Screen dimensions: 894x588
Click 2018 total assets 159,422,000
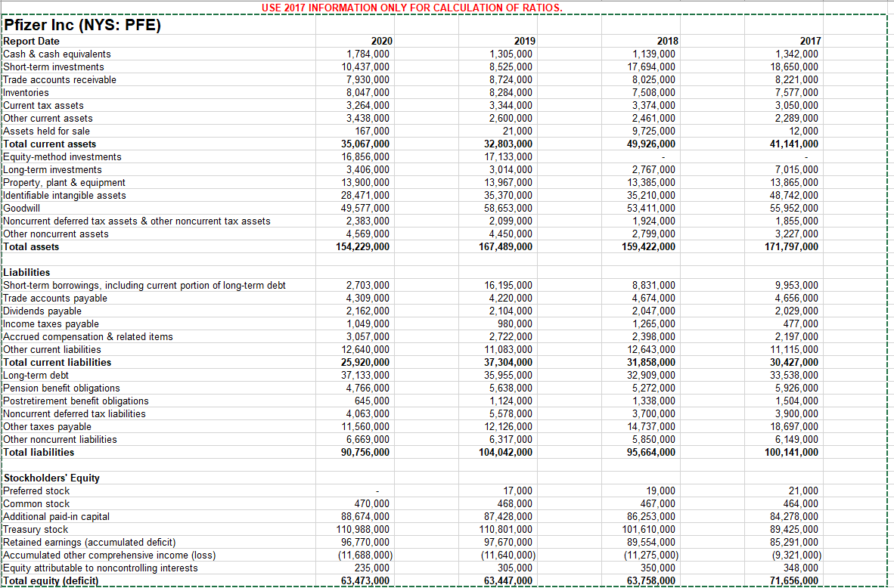pos(648,246)
